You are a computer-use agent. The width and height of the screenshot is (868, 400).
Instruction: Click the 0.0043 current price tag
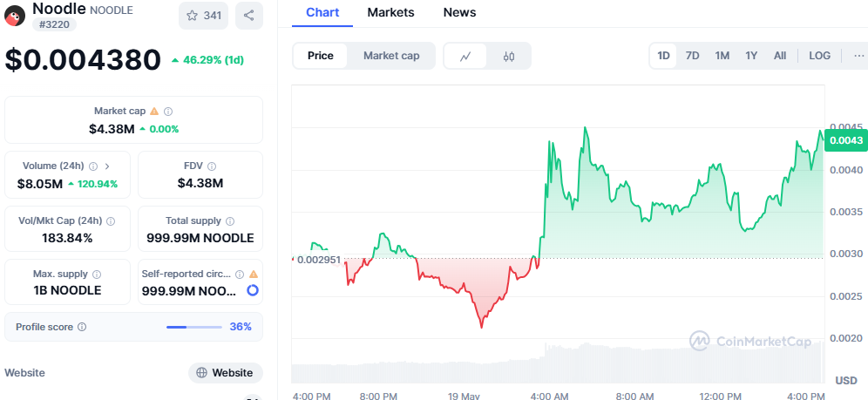[846, 140]
